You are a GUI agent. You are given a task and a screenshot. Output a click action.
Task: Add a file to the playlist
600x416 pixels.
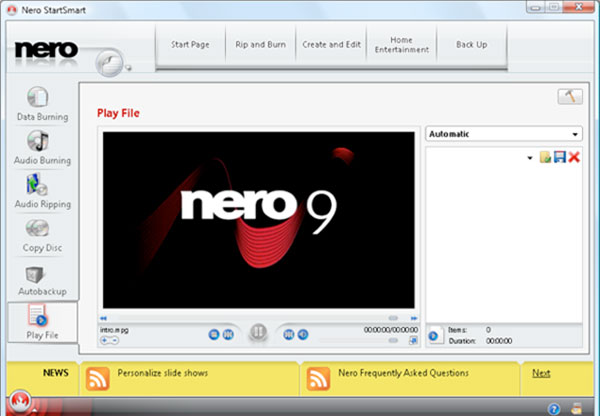545,157
